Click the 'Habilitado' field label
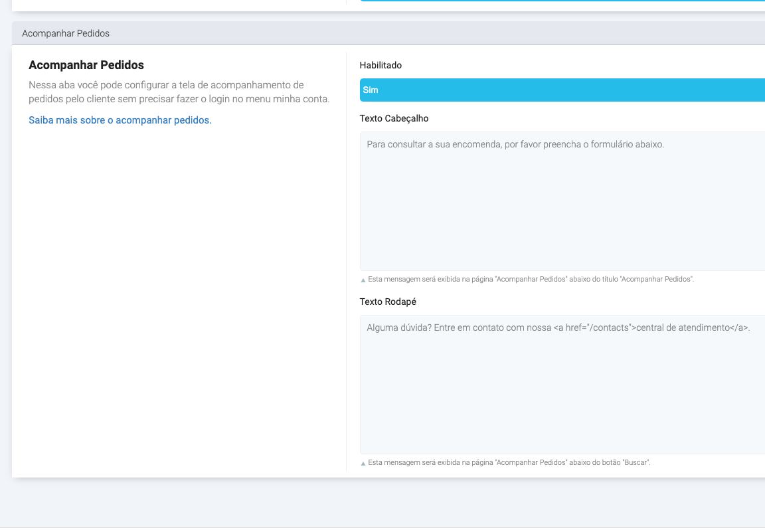765x532 pixels. 381,65
